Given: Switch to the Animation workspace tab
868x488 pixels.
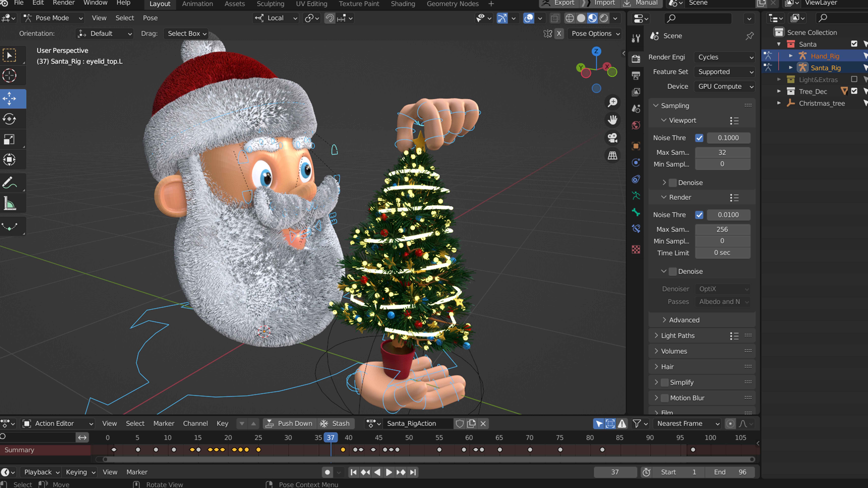Looking at the screenshot, I should click(197, 4).
